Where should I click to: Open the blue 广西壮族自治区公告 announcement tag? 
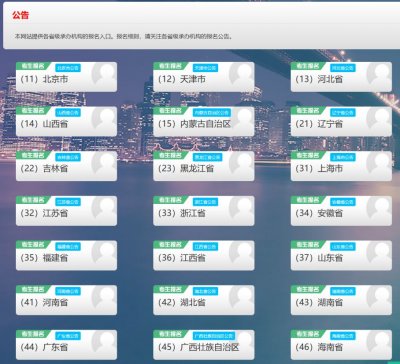coord(214,336)
